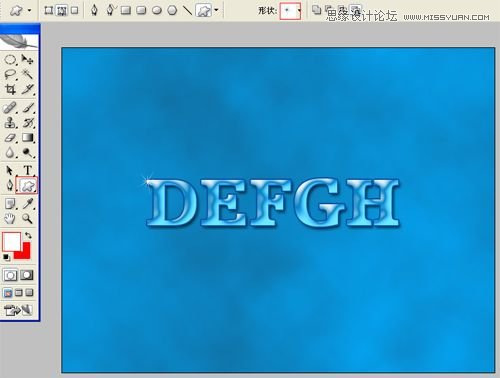Image resolution: width=500 pixels, height=378 pixels.
Task: Select the Type tool
Action: 27,171
